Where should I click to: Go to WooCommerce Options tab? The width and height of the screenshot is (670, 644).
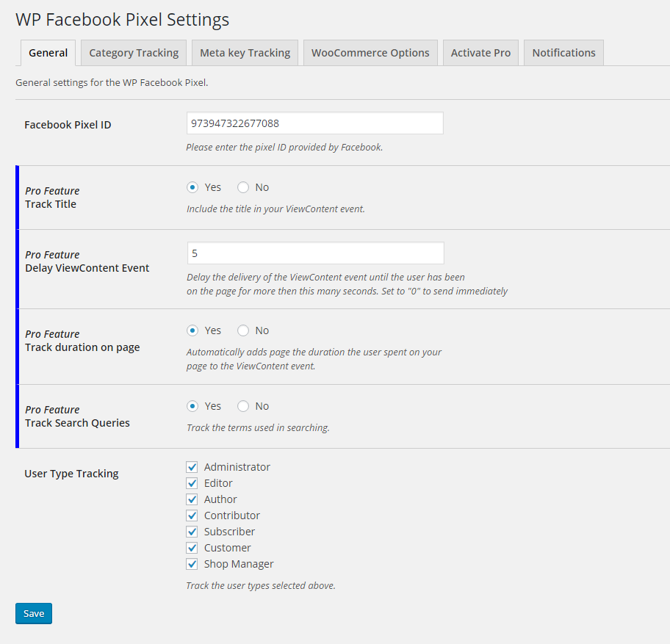(370, 53)
